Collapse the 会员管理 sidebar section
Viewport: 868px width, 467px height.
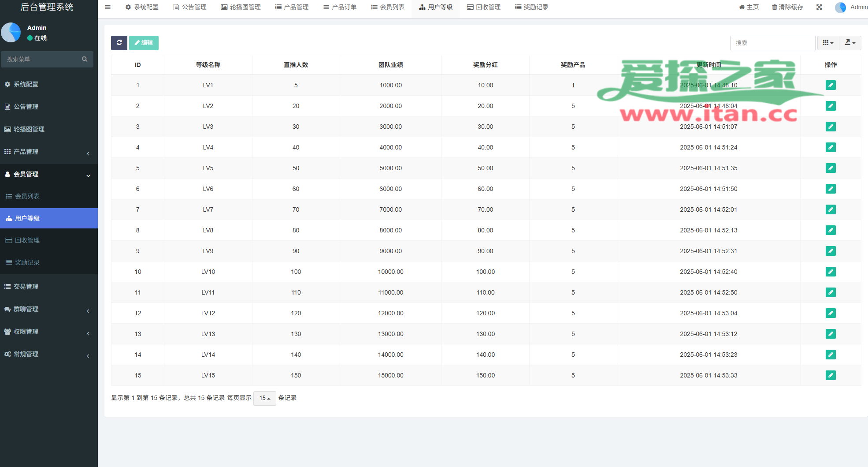pyautogui.click(x=48, y=174)
